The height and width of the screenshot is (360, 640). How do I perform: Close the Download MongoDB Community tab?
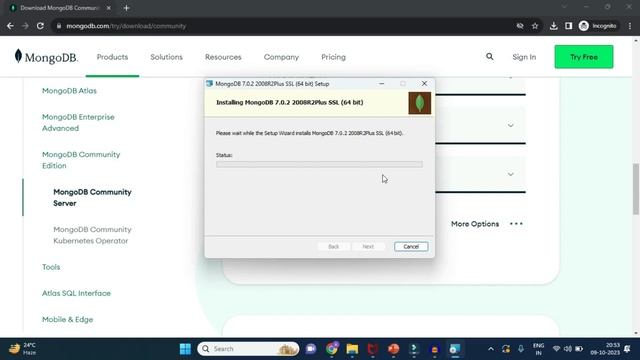coord(109,8)
